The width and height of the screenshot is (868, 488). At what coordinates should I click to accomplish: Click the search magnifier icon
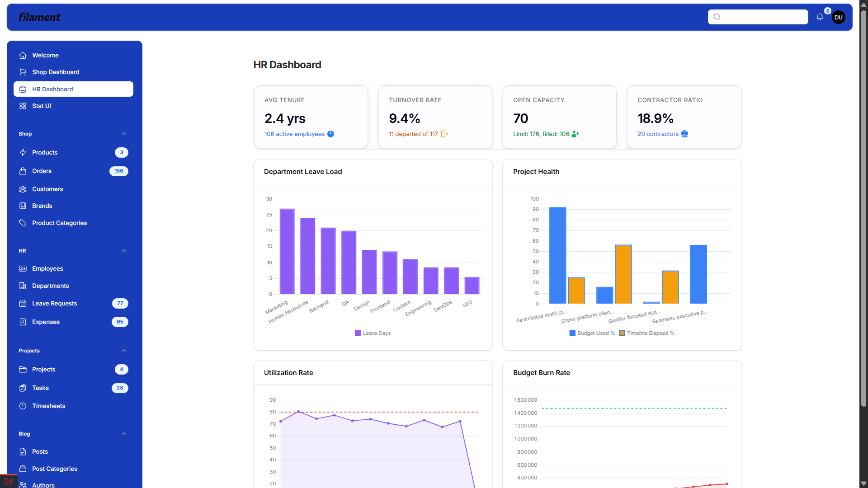[717, 17]
